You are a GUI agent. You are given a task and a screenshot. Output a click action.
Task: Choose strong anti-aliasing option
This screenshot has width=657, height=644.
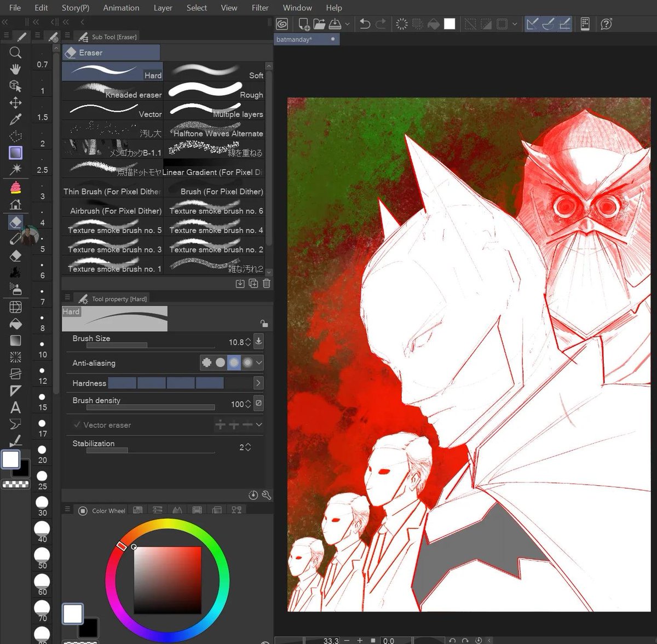tap(247, 363)
